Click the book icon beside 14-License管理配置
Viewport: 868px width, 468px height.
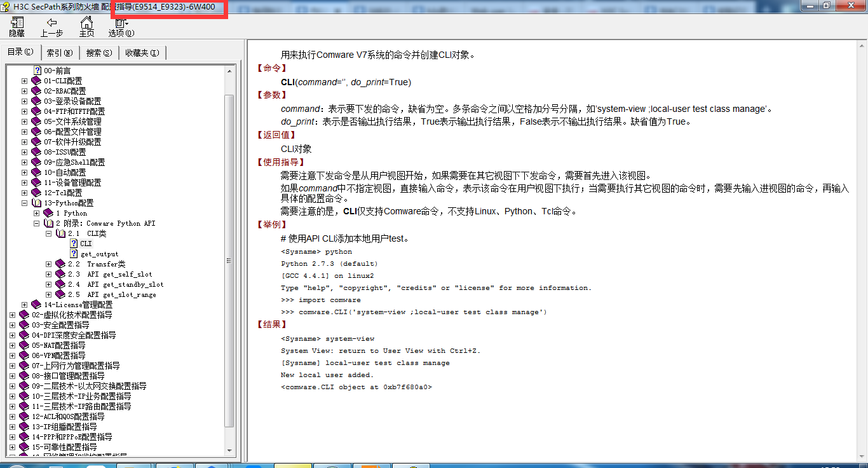[36, 305]
